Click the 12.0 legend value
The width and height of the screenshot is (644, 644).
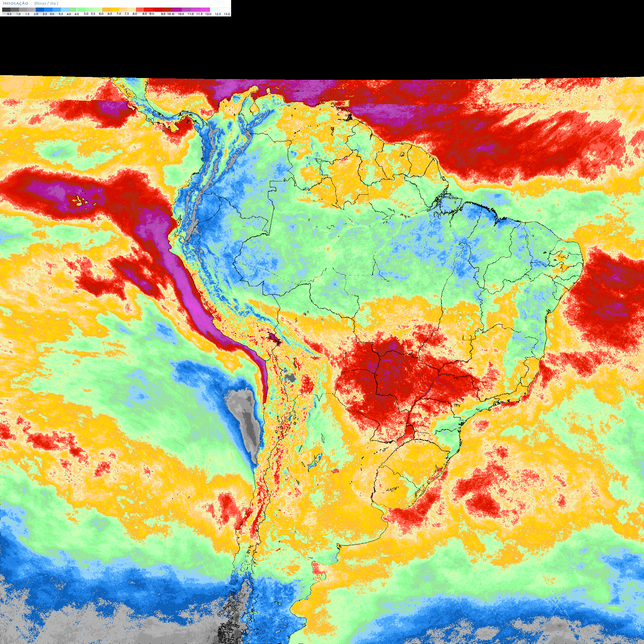208,14
